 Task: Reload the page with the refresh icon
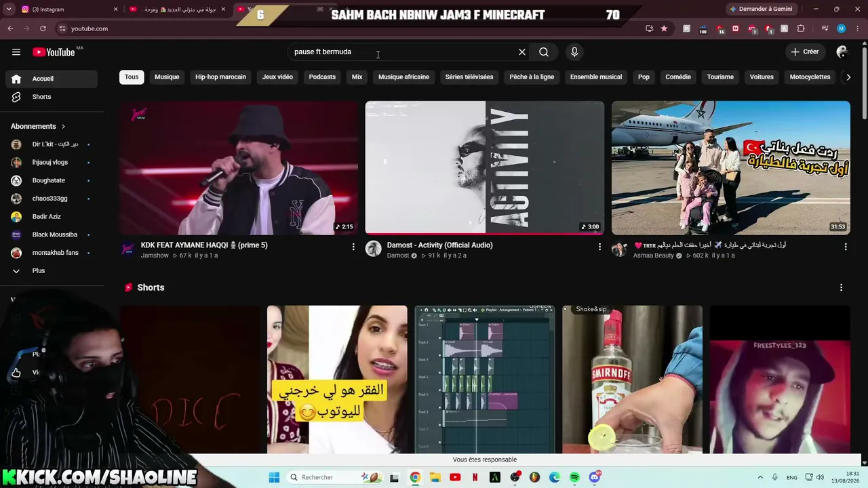point(43,28)
